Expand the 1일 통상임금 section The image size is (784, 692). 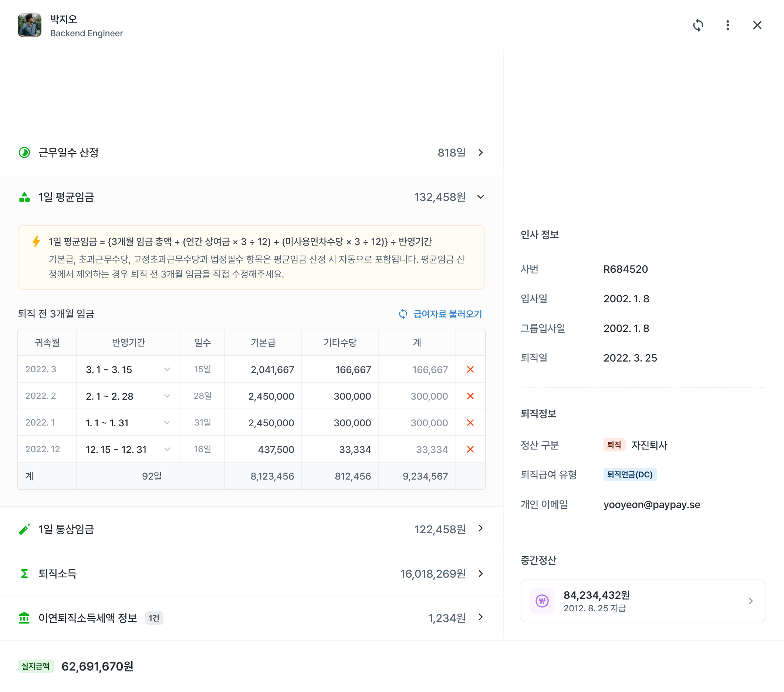(480, 528)
